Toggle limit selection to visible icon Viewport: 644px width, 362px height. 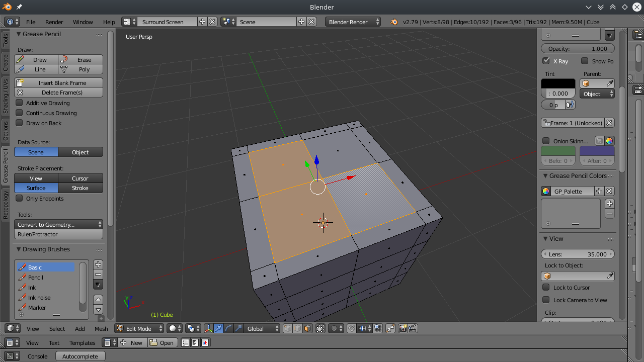tap(320, 329)
